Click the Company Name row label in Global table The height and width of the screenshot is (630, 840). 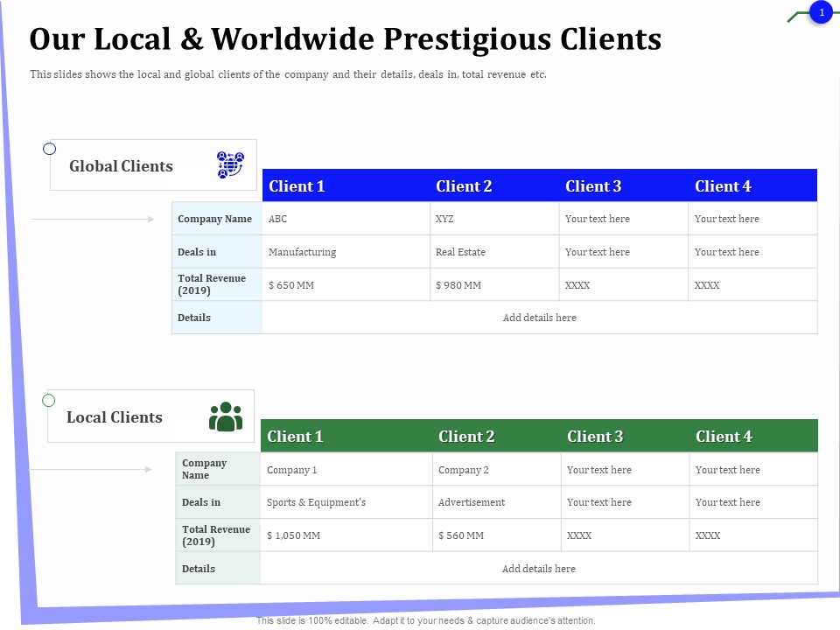pyautogui.click(x=215, y=219)
